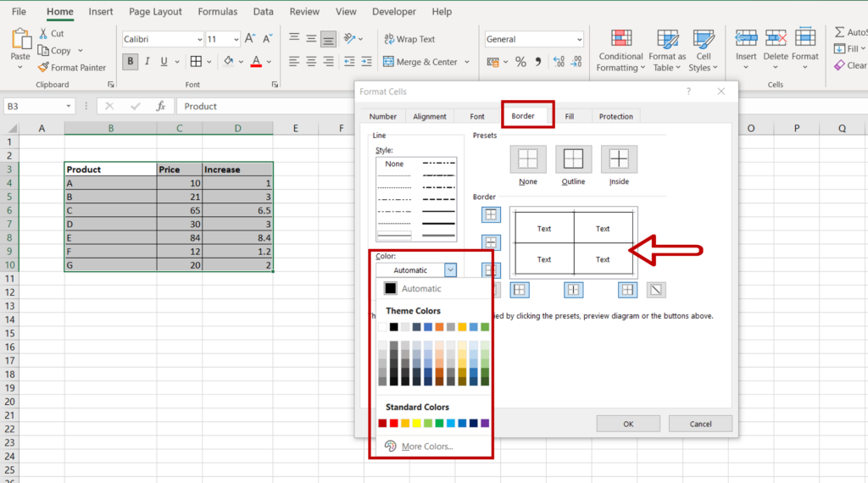Click the top border button in dialog
The height and width of the screenshot is (483, 868).
pyautogui.click(x=491, y=214)
